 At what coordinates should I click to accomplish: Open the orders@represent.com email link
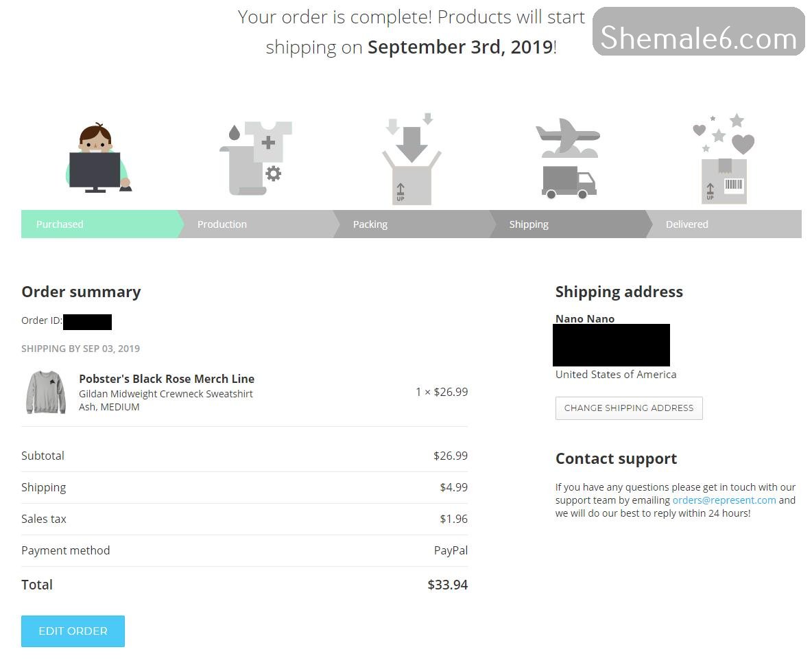[x=724, y=500]
